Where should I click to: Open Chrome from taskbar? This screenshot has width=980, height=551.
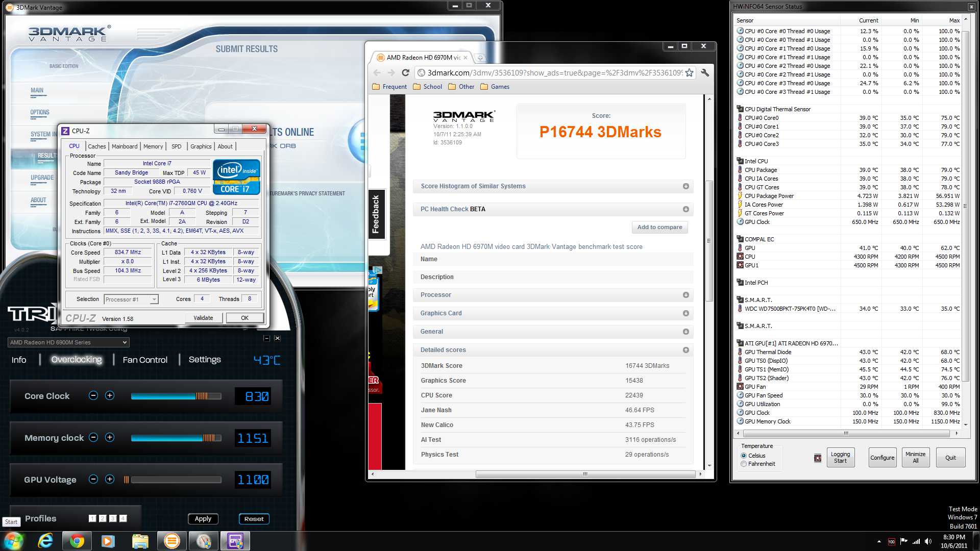click(77, 541)
